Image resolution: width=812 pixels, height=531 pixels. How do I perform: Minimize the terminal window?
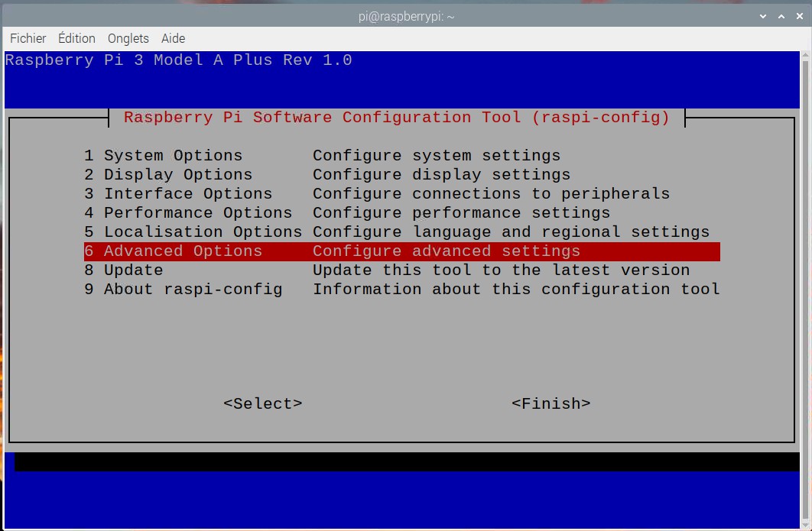763,17
